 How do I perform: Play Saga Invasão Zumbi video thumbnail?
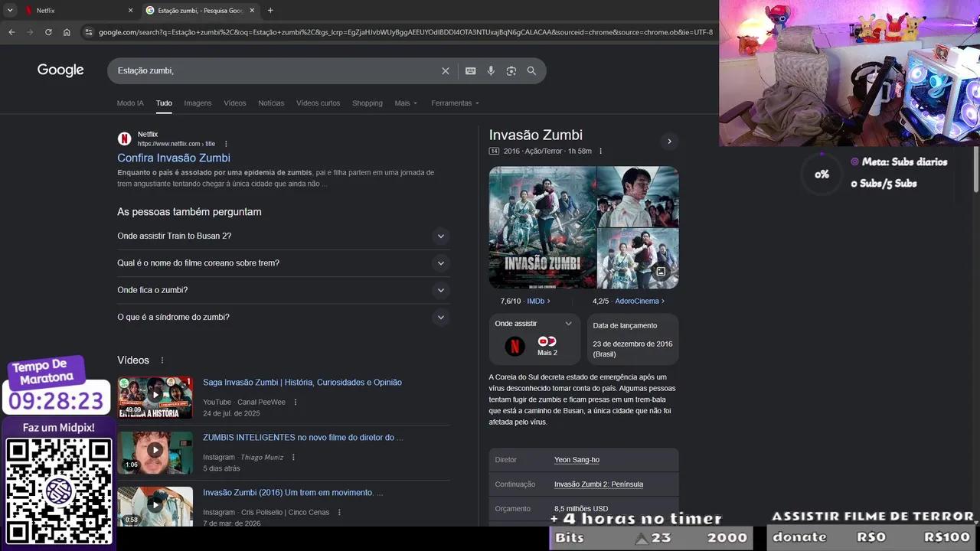(x=155, y=397)
